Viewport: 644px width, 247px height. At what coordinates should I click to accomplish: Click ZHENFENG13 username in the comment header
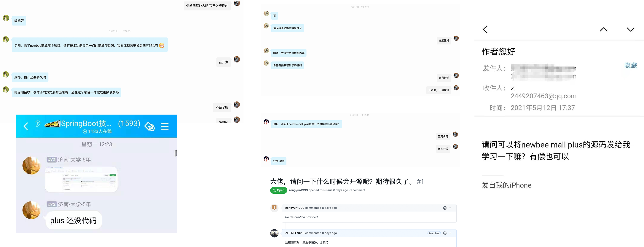click(x=295, y=233)
